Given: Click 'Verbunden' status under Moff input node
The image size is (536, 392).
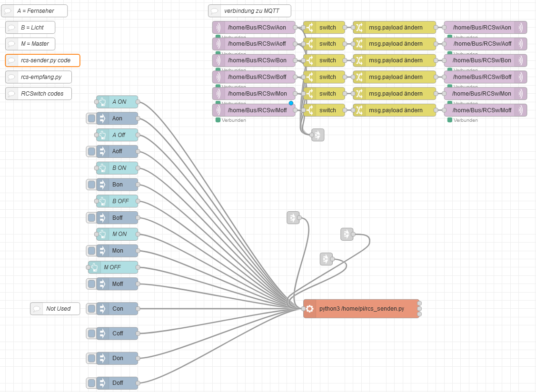Looking at the screenshot, I should [234, 120].
